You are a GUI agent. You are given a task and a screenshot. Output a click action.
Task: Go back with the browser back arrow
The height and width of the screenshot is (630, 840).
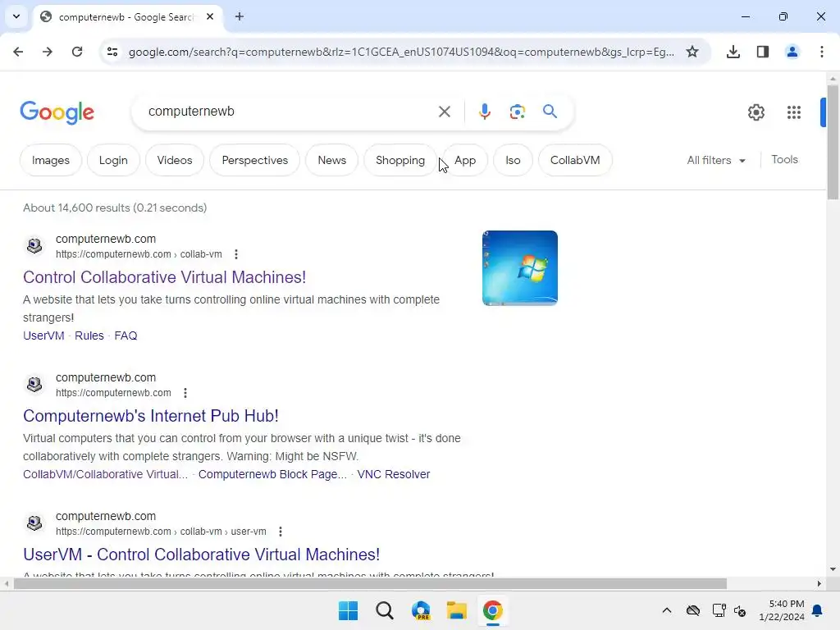18,52
